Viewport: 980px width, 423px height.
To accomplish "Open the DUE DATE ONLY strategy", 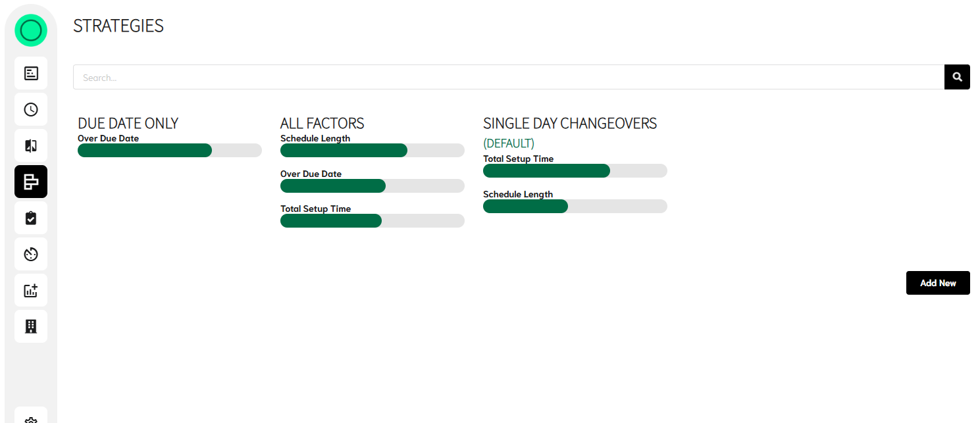I will coord(128,123).
